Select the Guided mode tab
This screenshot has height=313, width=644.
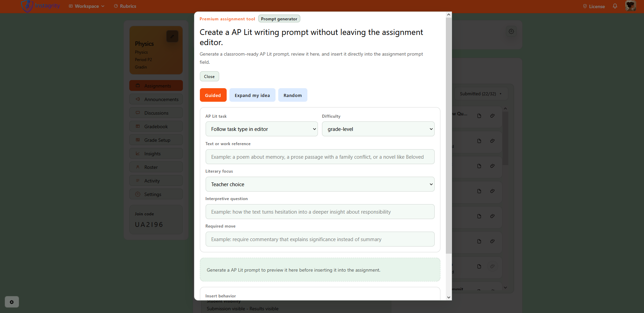click(x=213, y=95)
